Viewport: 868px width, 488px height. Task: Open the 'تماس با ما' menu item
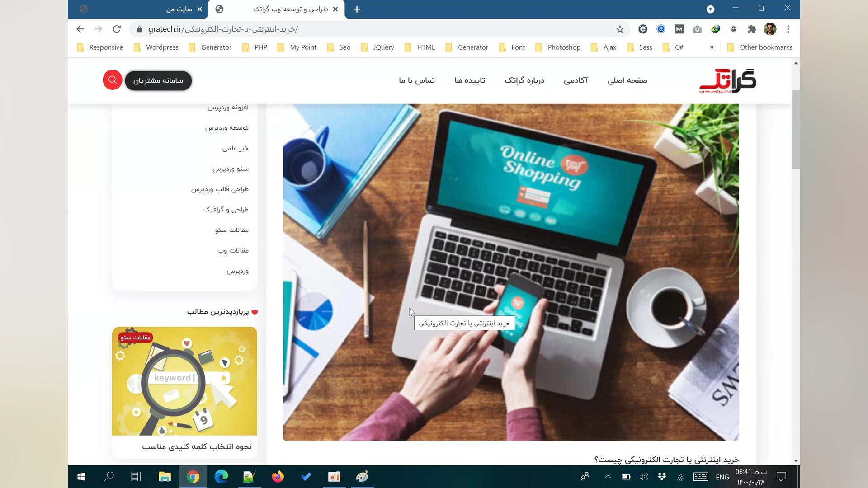[417, 80]
